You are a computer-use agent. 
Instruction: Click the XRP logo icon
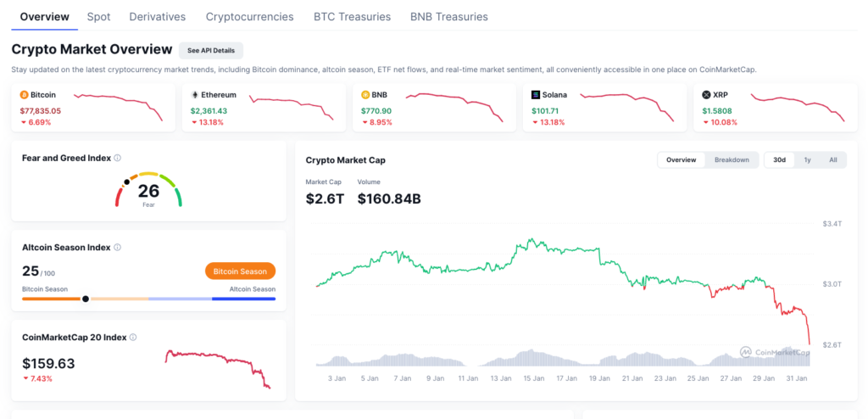706,95
